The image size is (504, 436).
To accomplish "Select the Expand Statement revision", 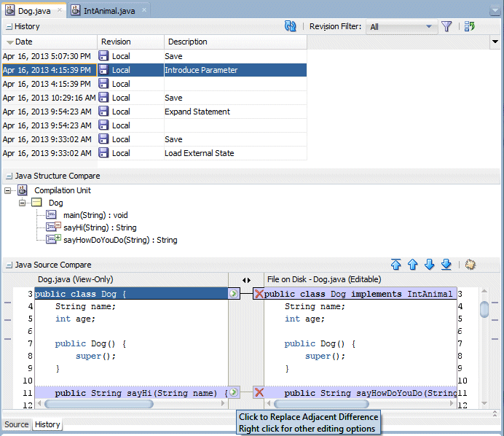I will 154,112.
